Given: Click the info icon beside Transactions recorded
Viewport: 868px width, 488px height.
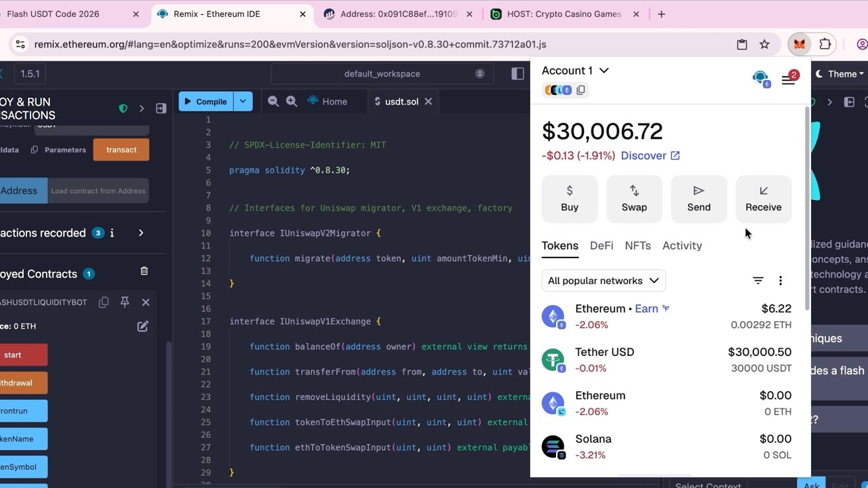Looking at the screenshot, I should click(112, 233).
